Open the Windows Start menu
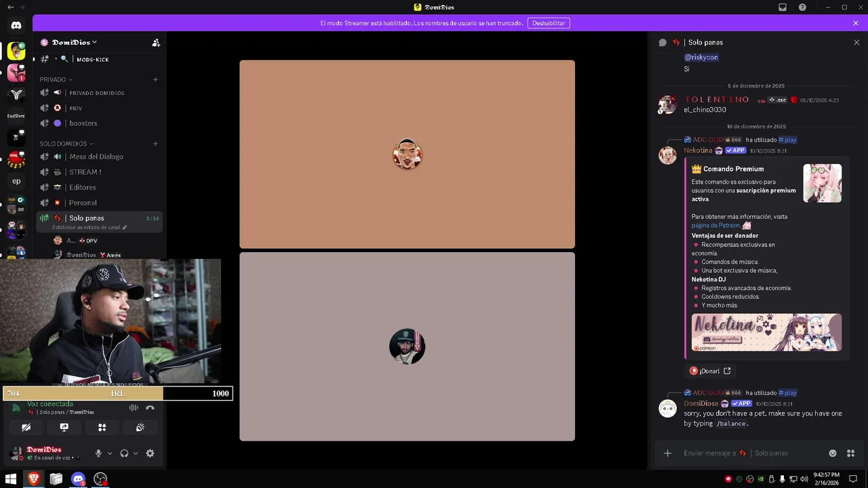This screenshot has height=488, width=868. click(x=11, y=479)
